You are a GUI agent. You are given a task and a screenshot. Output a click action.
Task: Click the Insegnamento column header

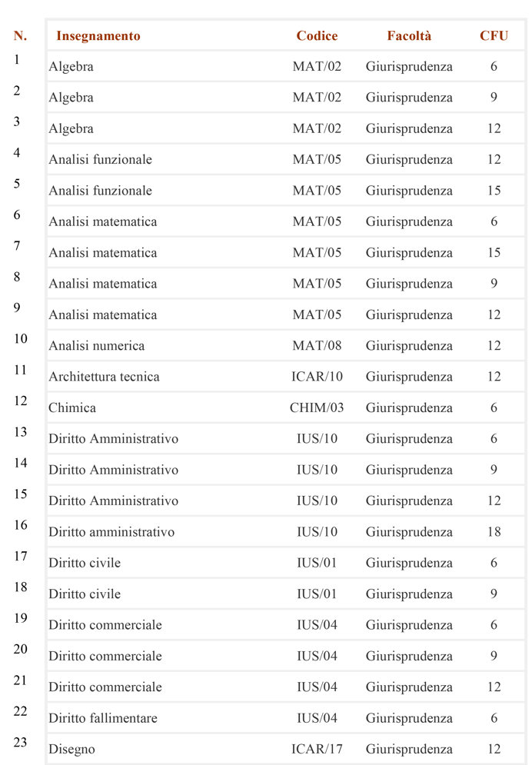(x=98, y=35)
